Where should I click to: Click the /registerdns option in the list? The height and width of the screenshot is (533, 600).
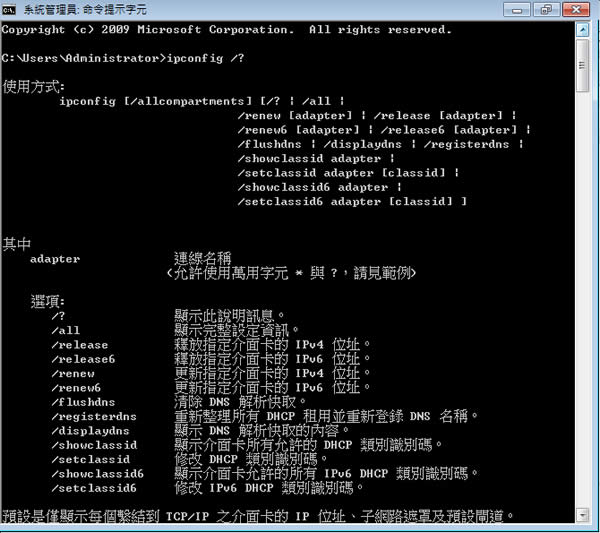click(x=94, y=417)
